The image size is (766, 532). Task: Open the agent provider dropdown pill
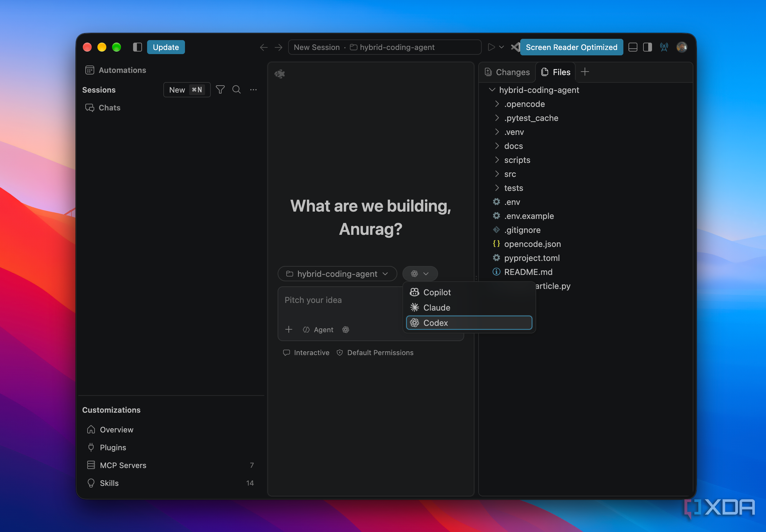[x=420, y=274]
